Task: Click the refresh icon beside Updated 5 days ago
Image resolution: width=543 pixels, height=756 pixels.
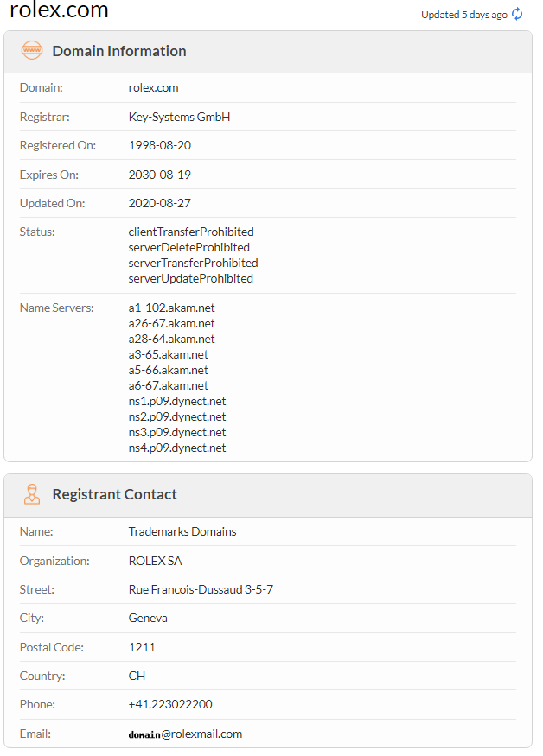Action: point(518,14)
